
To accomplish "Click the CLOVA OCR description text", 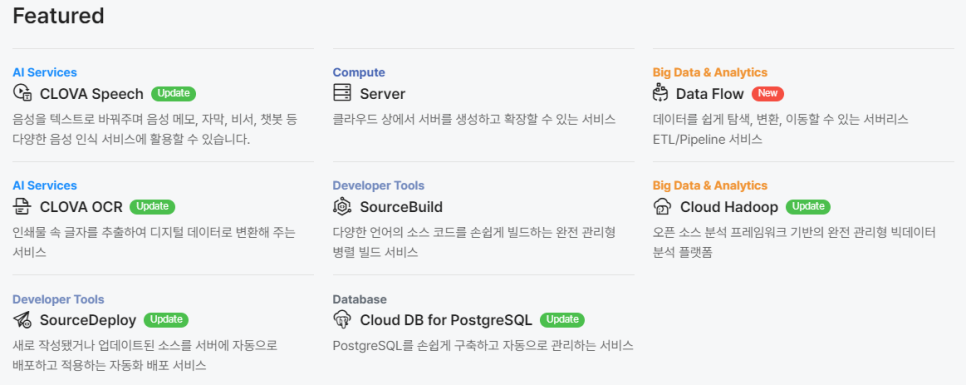I will point(154,242).
